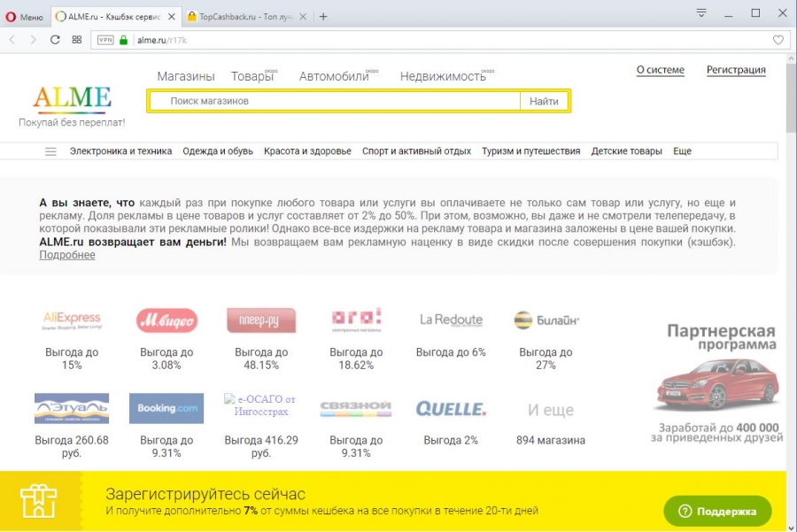Select Туризм и путешествия category
This screenshot has width=797, height=532.
pyautogui.click(x=530, y=151)
